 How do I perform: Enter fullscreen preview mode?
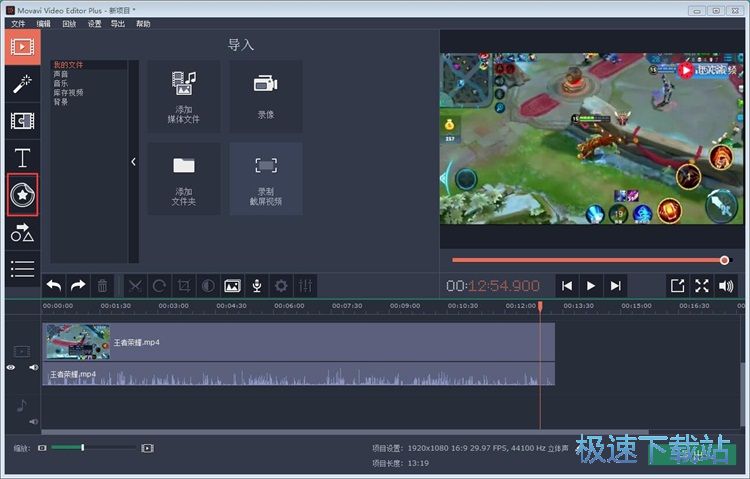(x=702, y=286)
